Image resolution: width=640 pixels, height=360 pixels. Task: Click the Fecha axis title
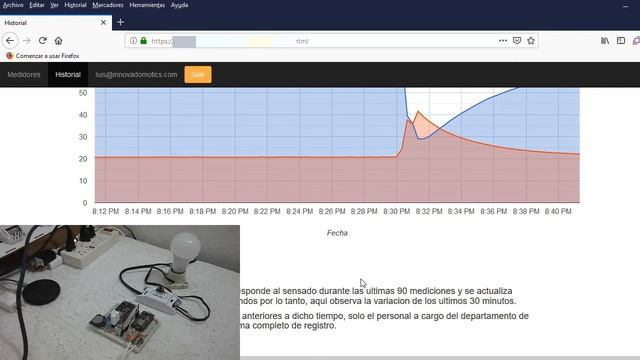[337, 233]
